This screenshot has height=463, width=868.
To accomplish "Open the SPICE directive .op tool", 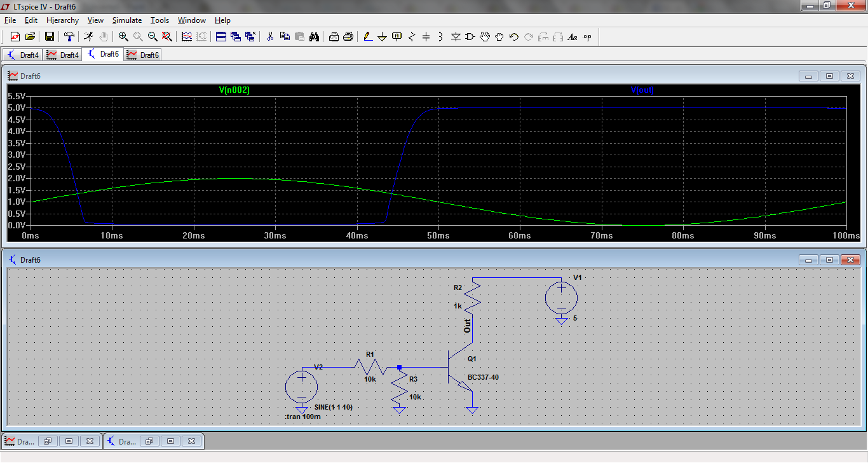I will click(x=587, y=37).
